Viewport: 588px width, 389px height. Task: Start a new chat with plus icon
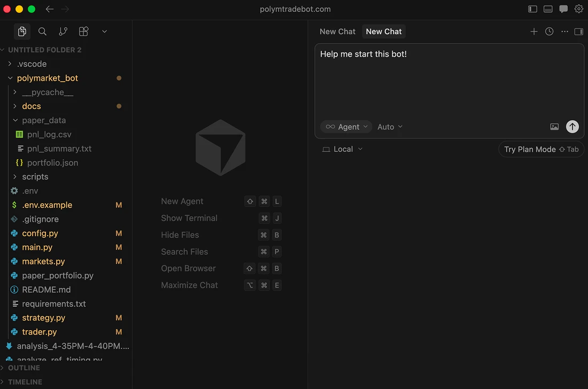point(533,32)
